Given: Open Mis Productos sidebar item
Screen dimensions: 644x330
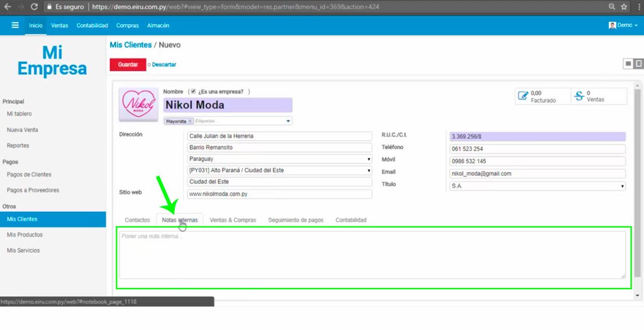Looking at the screenshot, I should 25,235.
